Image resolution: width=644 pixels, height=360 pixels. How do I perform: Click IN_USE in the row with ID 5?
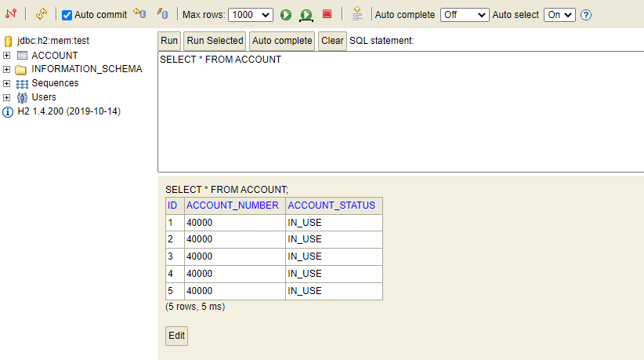(334, 291)
